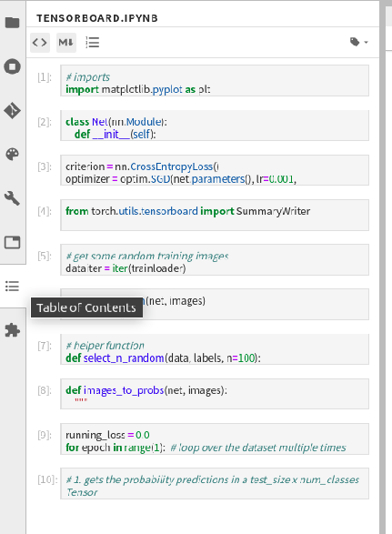
Task: Toggle automatic numbering list button
Action: (92, 43)
